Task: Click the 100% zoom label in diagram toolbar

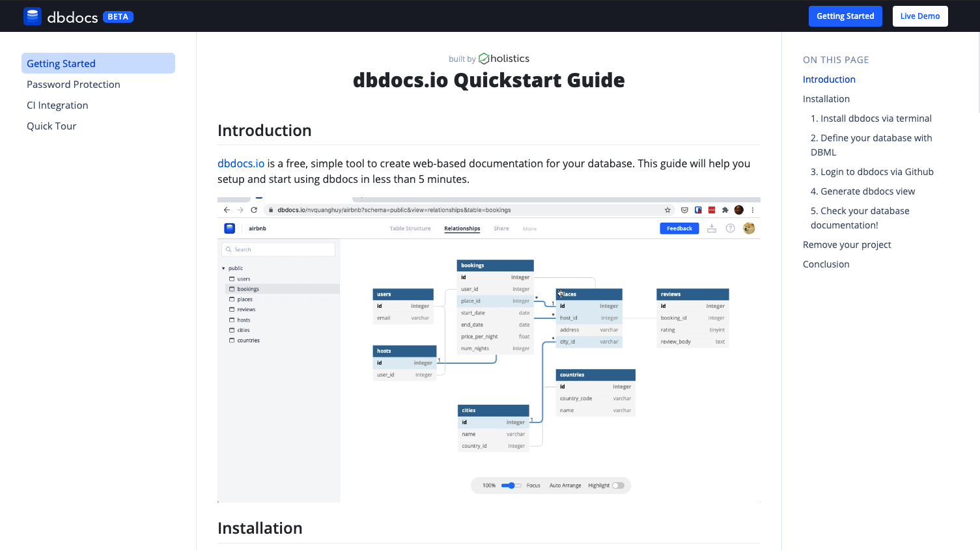Action: coord(489,486)
